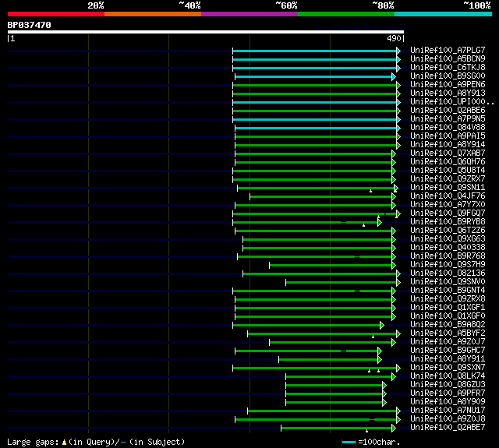Click the UniRef100_A9PEN6 label
The height and width of the screenshot is (448, 499).
coord(448,85)
